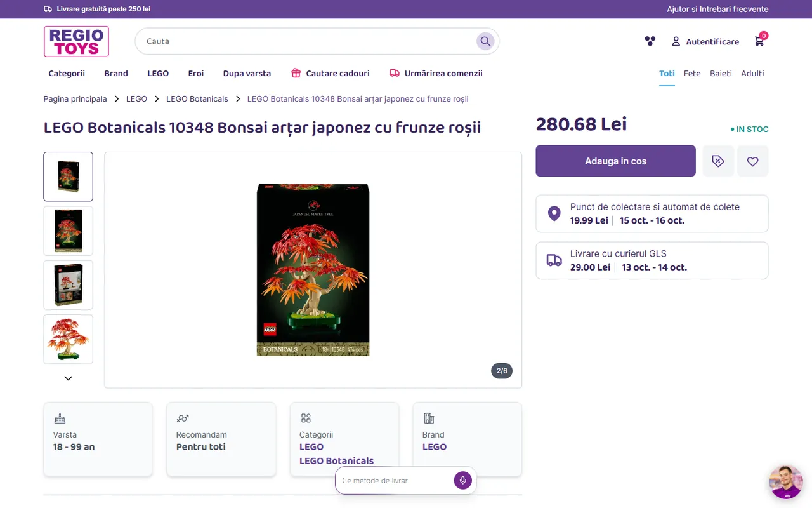Show more thumbnails with down chevron

pyautogui.click(x=68, y=378)
